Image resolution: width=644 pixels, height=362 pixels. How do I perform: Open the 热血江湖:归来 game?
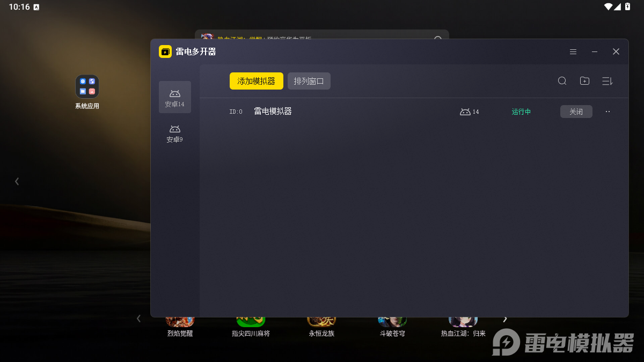(x=463, y=322)
